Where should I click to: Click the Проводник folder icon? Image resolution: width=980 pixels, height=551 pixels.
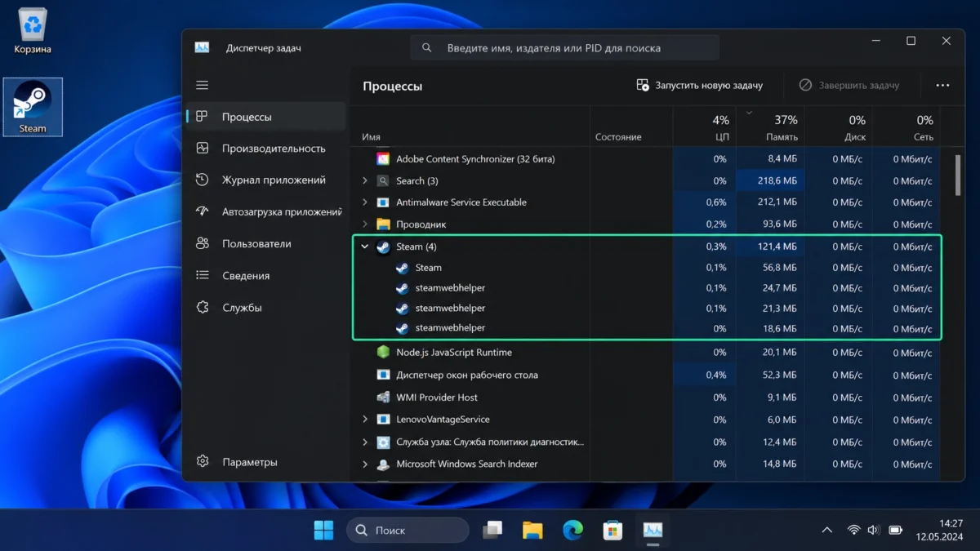[x=383, y=224]
